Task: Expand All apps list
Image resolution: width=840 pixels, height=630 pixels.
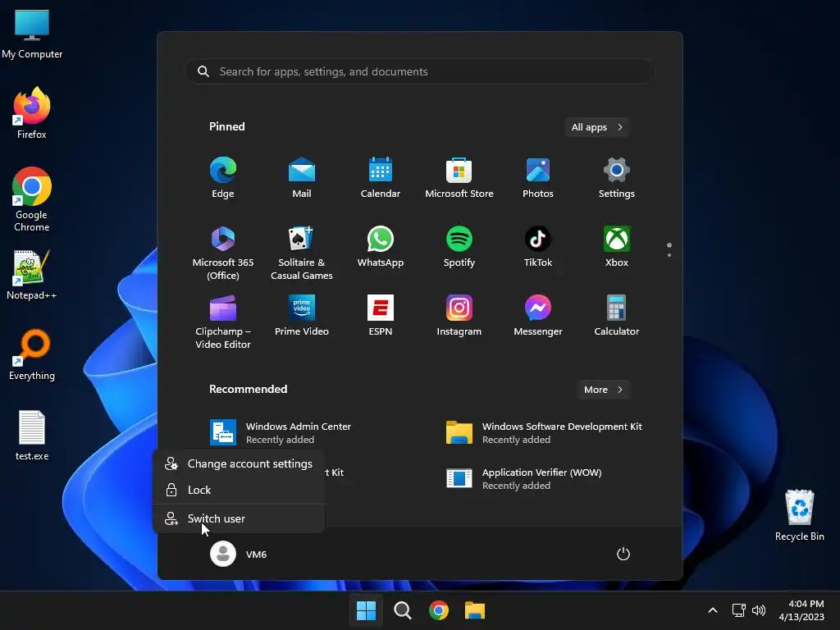Action: tap(597, 127)
